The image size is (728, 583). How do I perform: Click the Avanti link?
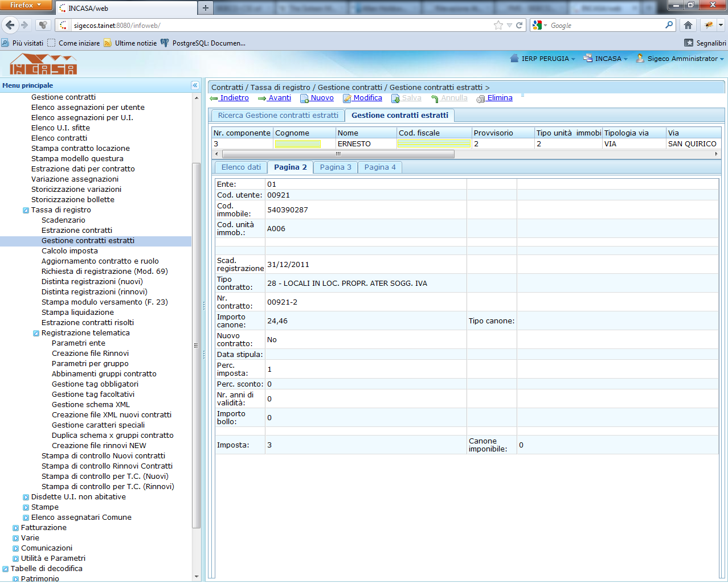(x=280, y=98)
